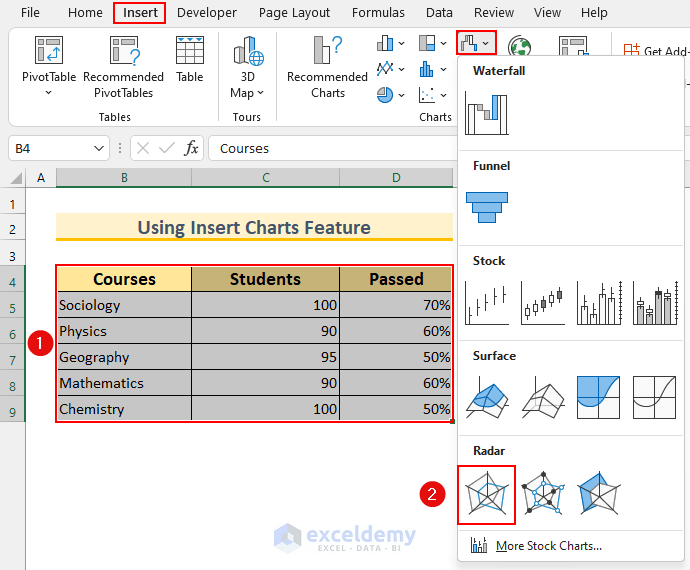Viewport: 690px width, 570px height.
Task: Choose the basic Radar chart
Action: [486, 495]
